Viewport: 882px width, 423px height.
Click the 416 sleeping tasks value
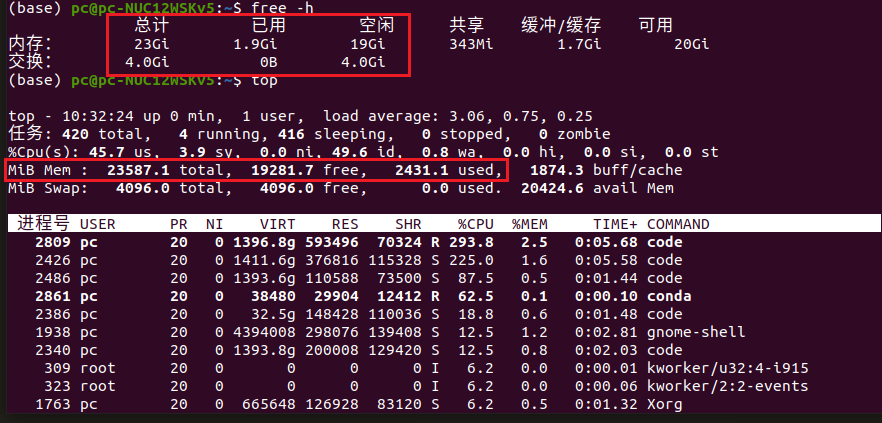click(291, 134)
